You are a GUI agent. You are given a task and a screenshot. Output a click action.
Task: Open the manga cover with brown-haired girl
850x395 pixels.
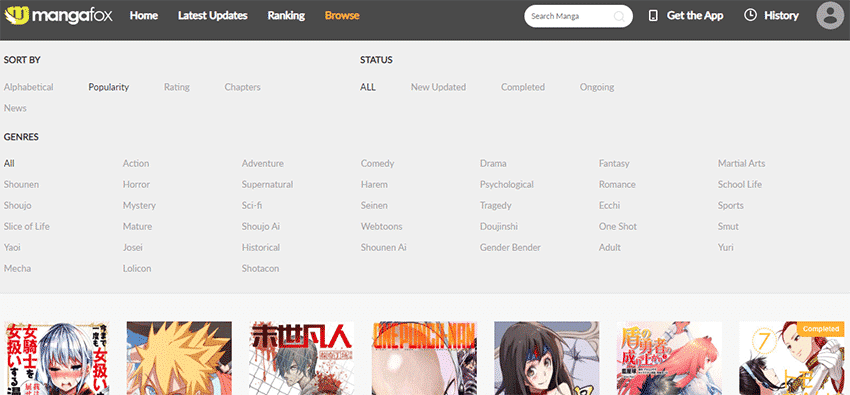tap(546, 358)
